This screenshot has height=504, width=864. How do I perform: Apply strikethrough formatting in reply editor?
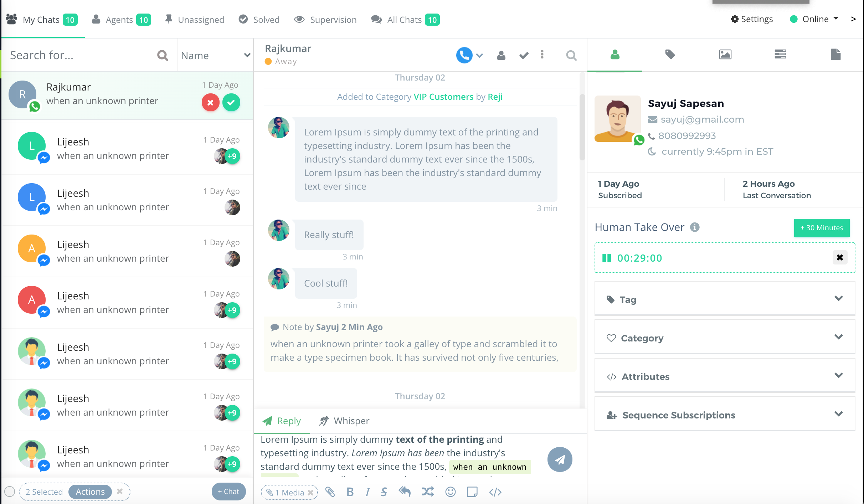[384, 492]
